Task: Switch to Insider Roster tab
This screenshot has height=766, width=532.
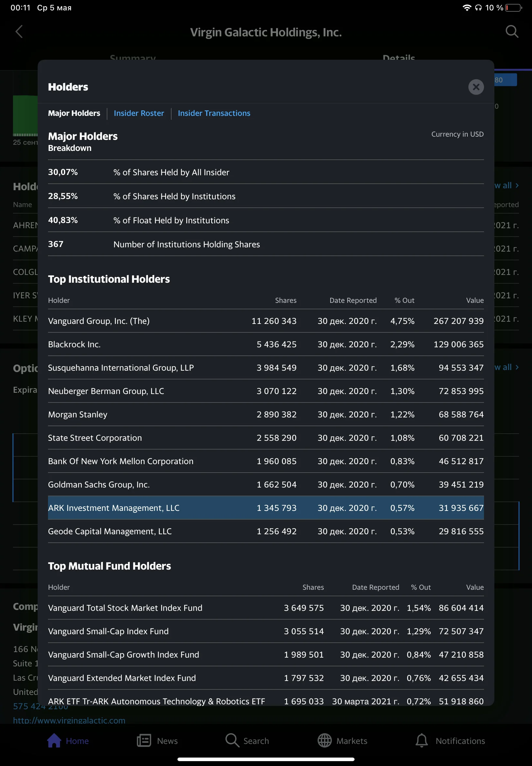Action: [x=139, y=113]
